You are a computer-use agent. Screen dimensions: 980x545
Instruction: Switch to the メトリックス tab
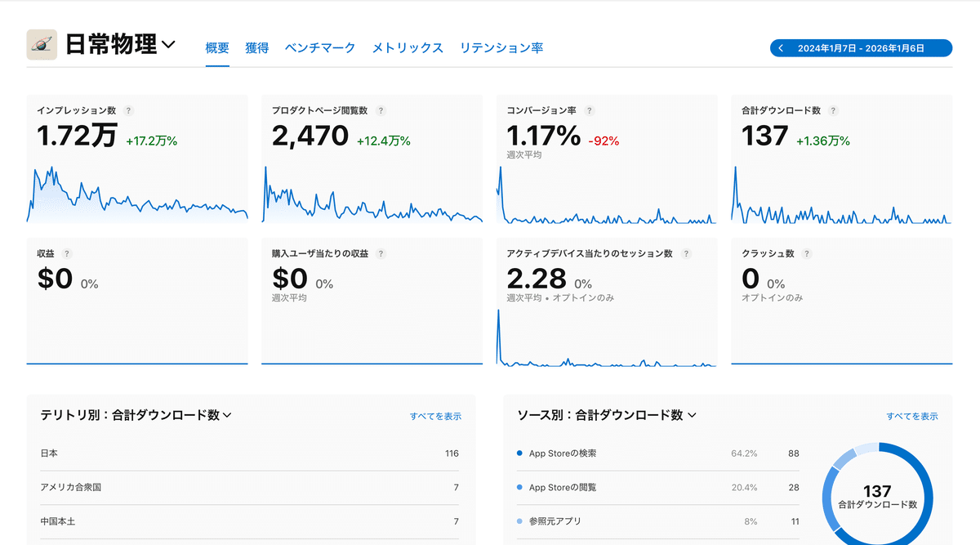[x=408, y=47]
